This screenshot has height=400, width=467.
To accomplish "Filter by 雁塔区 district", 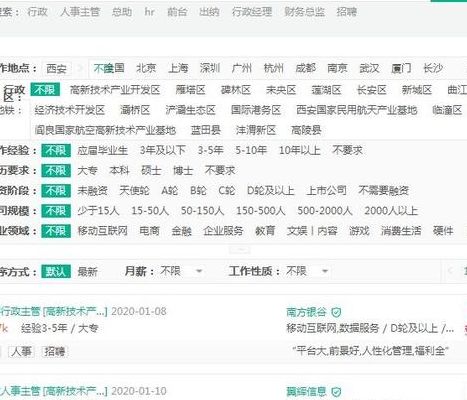I will [190, 90].
